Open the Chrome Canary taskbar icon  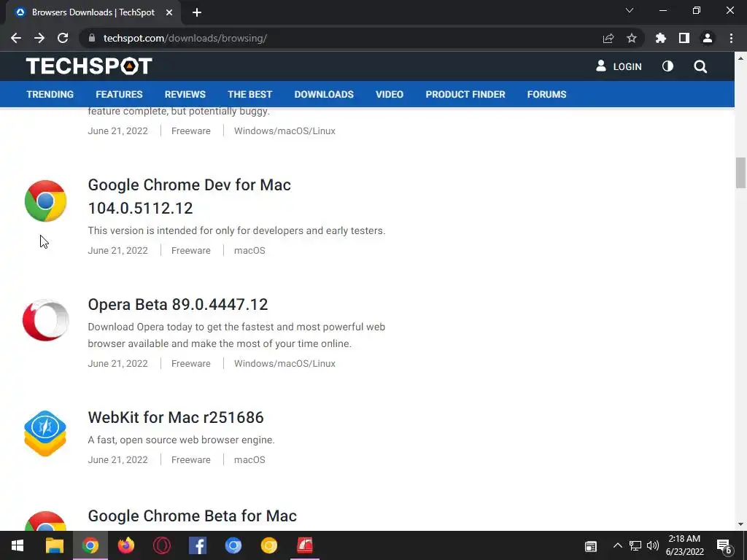pyautogui.click(x=268, y=545)
